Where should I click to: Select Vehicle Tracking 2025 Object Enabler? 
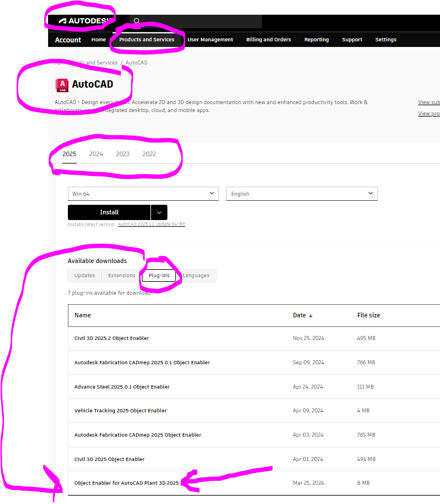click(x=120, y=411)
